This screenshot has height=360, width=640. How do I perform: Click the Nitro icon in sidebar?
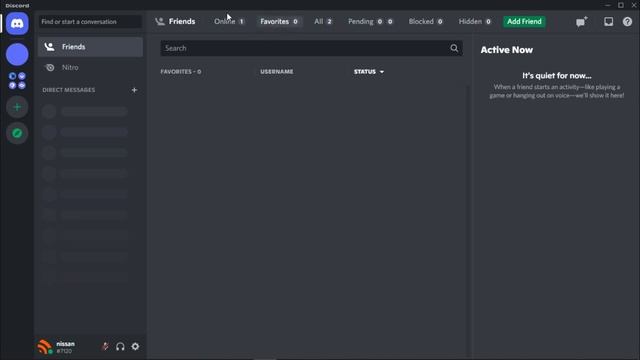click(x=50, y=67)
